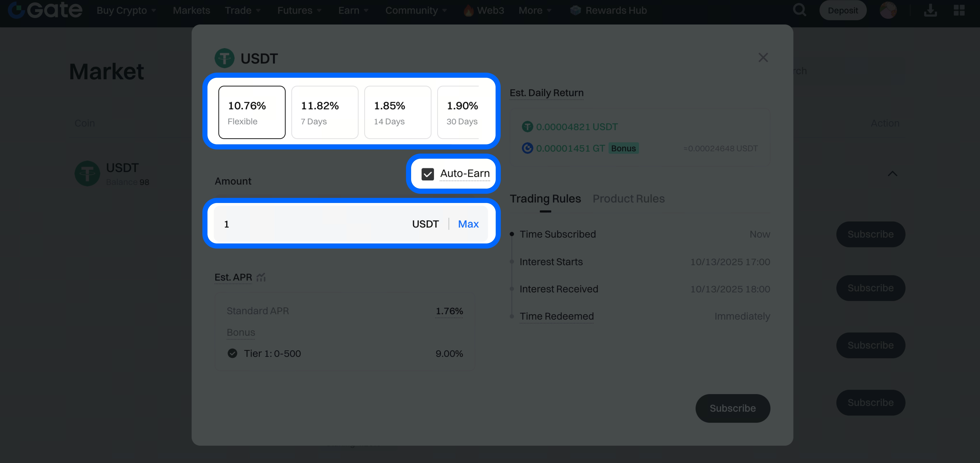Close the USDT subscription dialog
Image resolution: width=980 pixels, height=463 pixels.
coord(763,58)
